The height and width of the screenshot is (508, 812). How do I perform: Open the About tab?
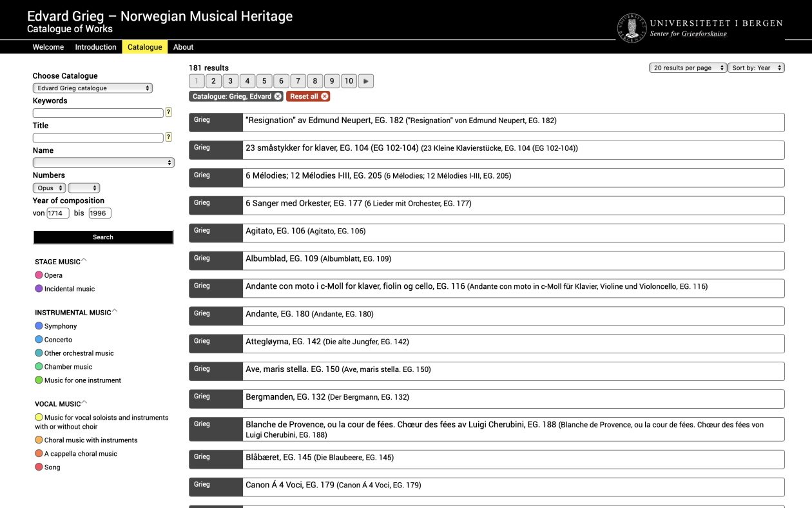[183, 46]
